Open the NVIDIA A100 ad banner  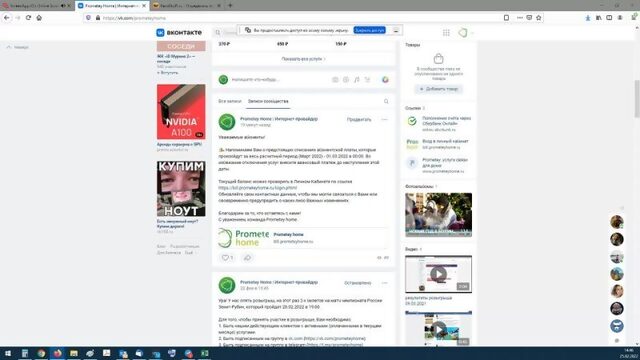click(x=181, y=112)
